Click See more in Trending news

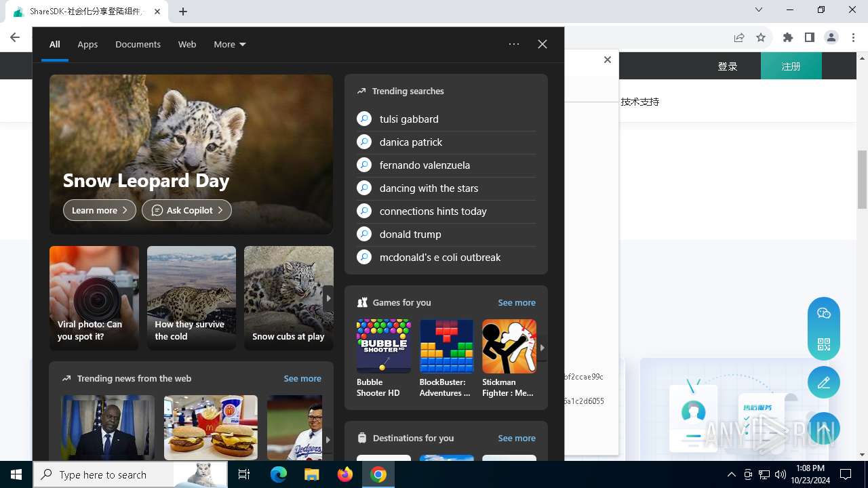[x=302, y=378]
